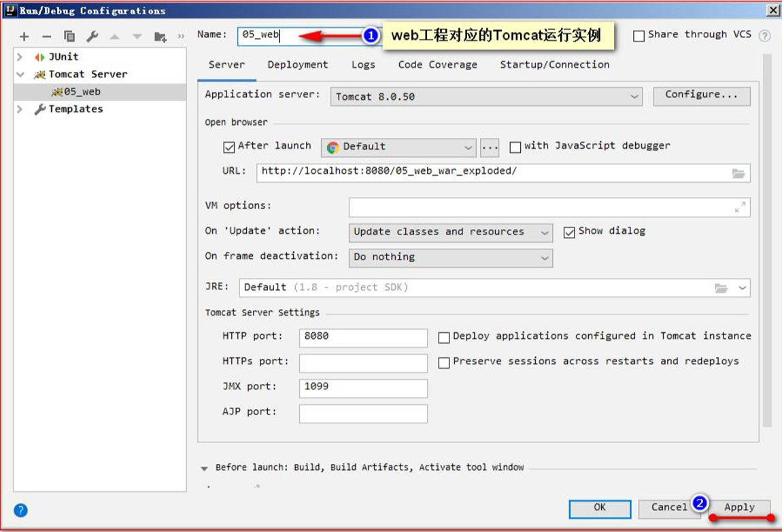Expand JUnit tree node

point(20,57)
